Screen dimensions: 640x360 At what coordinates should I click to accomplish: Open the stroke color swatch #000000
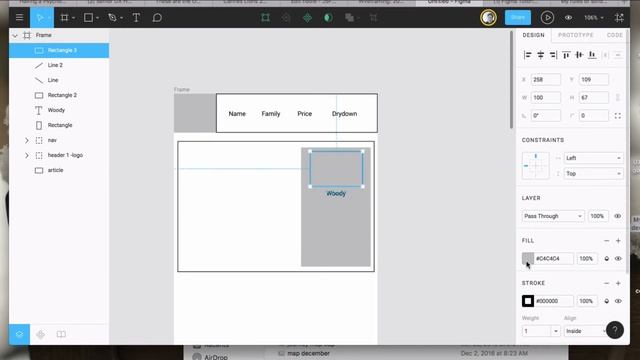(x=528, y=301)
